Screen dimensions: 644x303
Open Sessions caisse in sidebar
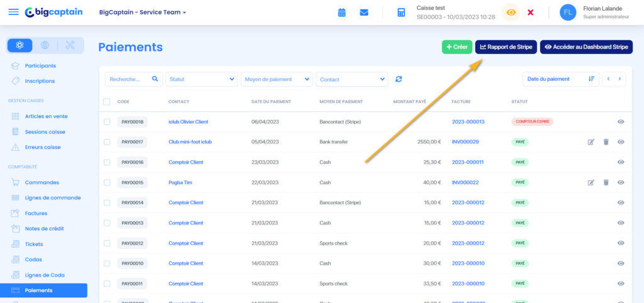[45, 132]
